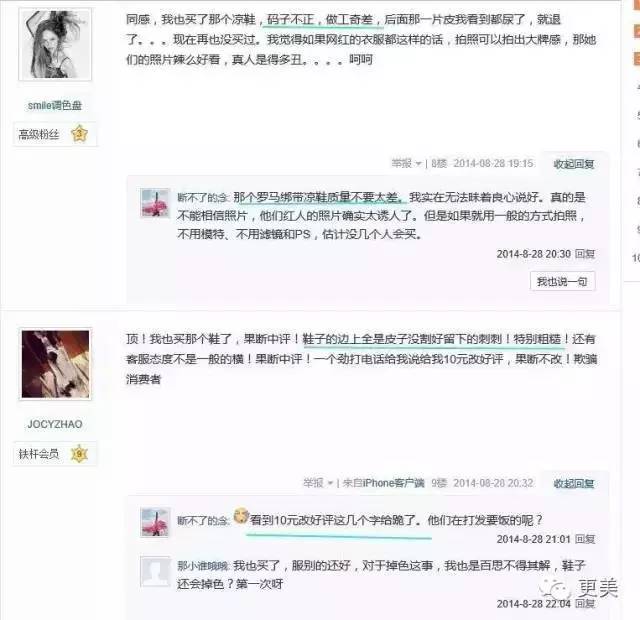Viewport: 640px width, 620px height.
Task: Click the smile调色盘 username link
Action: (x=55, y=105)
